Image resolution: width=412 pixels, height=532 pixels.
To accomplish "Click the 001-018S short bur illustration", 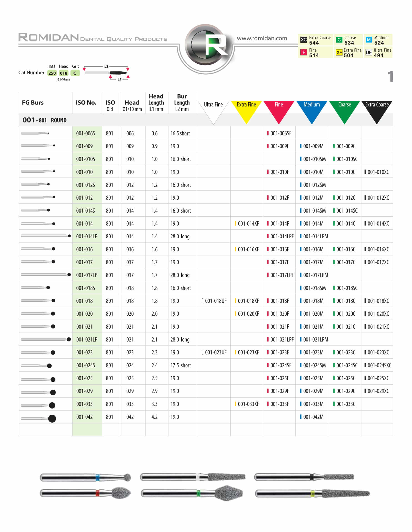I will 35,288.
